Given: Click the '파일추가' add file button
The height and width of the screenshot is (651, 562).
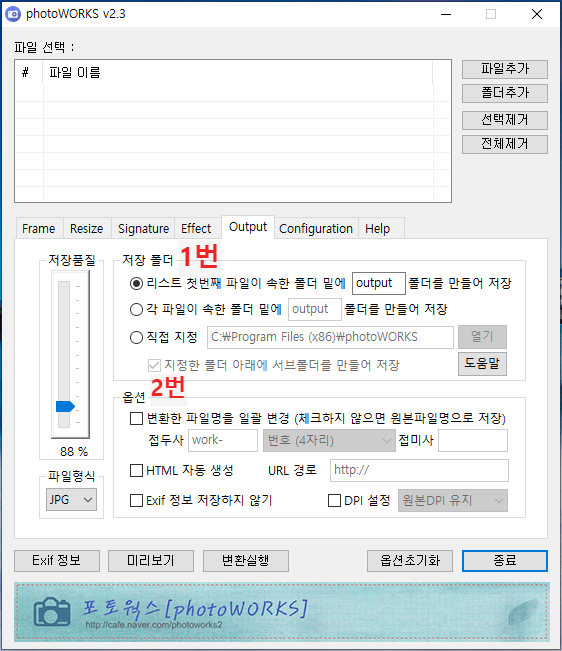Looking at the screenshot, I should 505,69.
